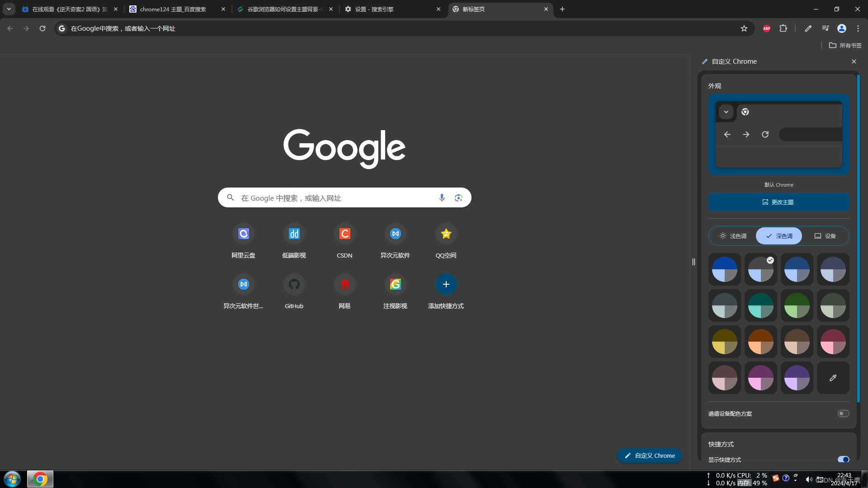
Task: Select the currently checked blue color theme
Action: point(761,269)
